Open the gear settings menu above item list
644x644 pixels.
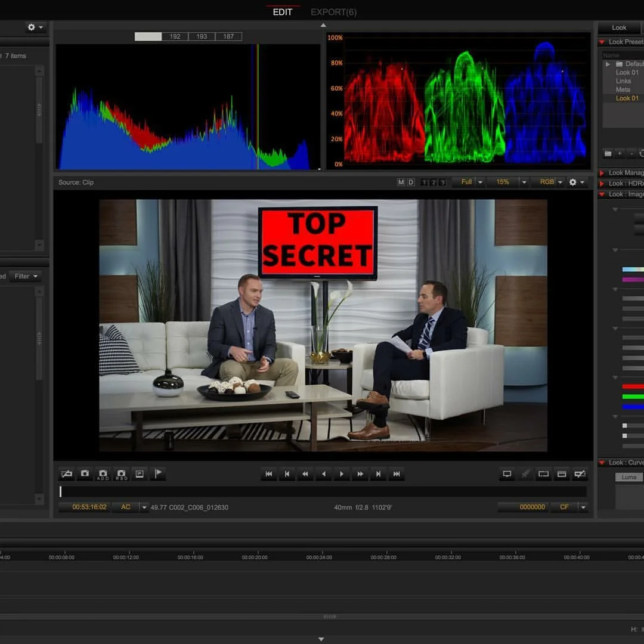click(35, 27)
